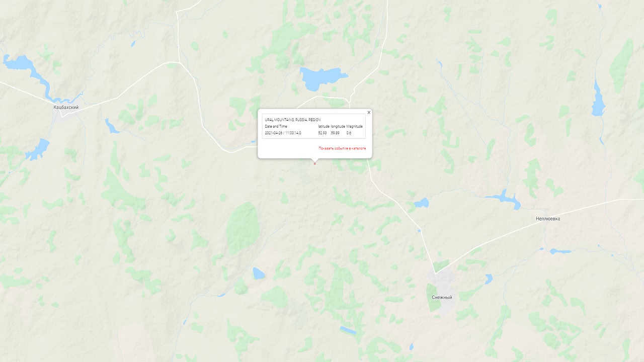The height and width of the screenshot is (362, 644).
Task: Close the earthquake info popup
Action: click(369, 113)
